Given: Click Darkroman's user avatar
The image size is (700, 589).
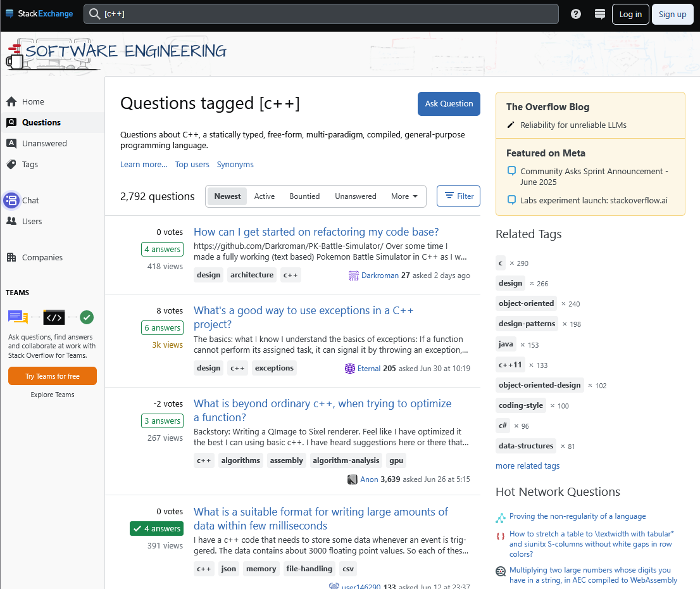Looking at the screenshot, I should pos(354,275).
